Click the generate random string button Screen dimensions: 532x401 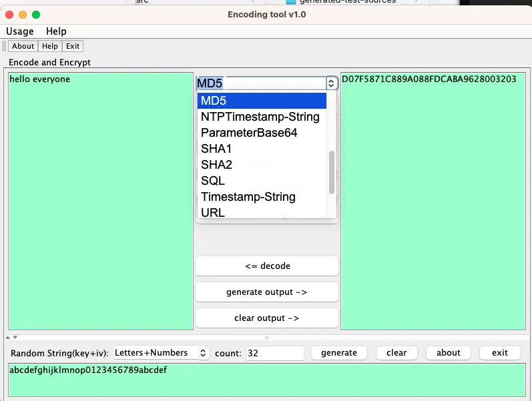click(x=339, y=353)
